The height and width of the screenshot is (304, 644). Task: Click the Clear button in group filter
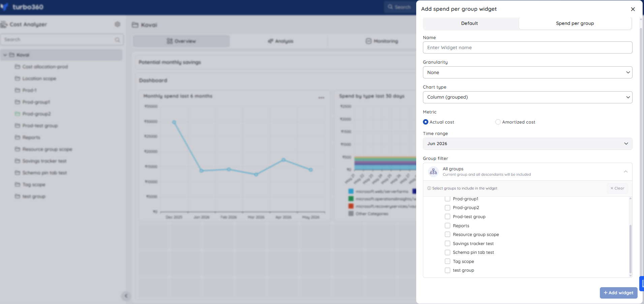click(x=617, y=188)
